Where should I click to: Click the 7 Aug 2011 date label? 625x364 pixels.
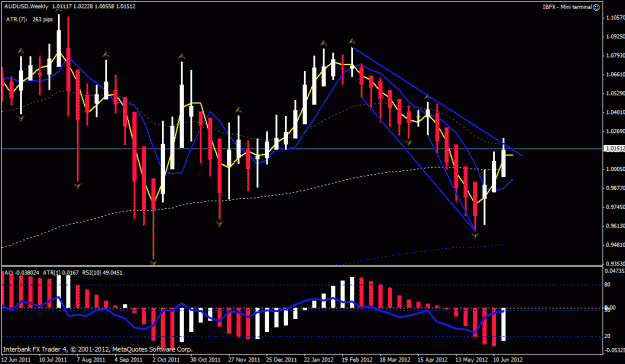(x=92, y=359)
